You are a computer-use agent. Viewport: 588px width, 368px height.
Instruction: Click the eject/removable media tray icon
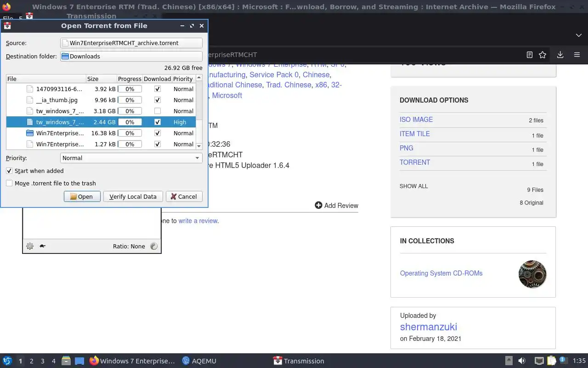pos(509,361)
